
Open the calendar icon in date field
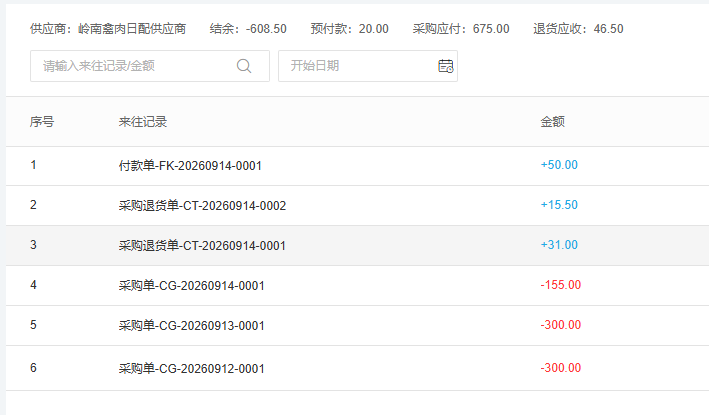coord(445,66)
